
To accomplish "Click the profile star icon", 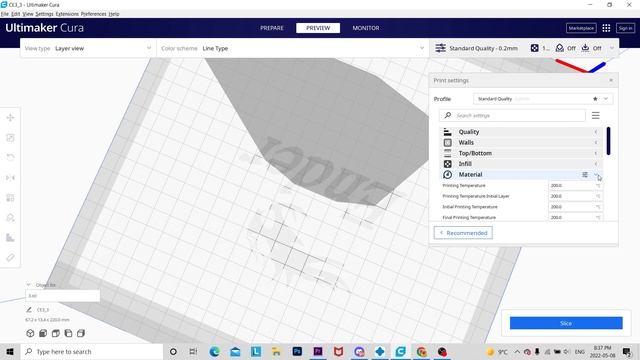I will pos(595,99).
